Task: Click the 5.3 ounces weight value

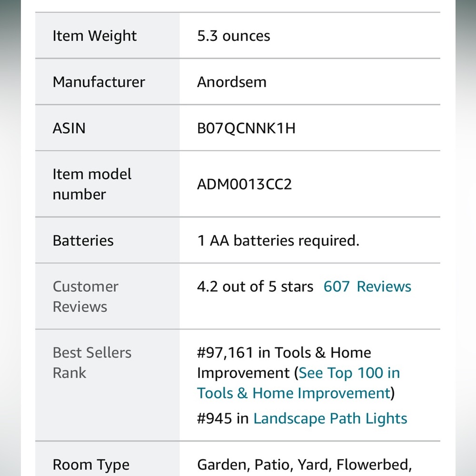Action: [x=233, y=36]
